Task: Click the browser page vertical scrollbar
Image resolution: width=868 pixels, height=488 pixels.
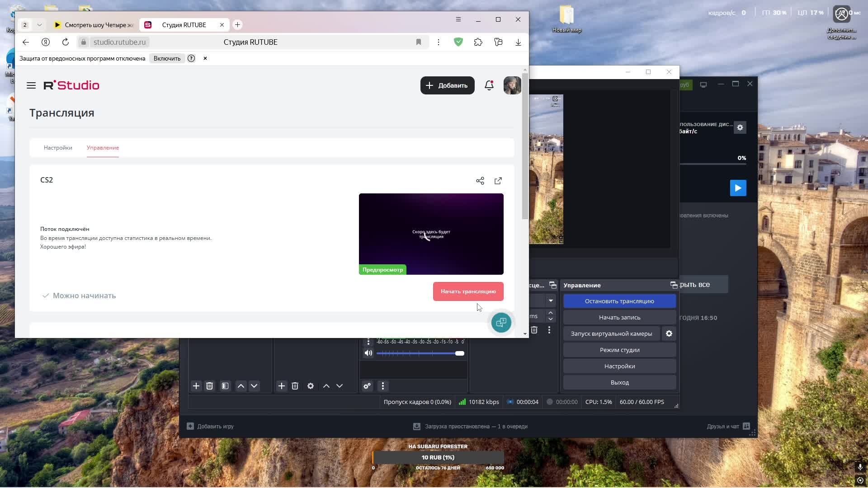Action: click(x=525, y=145)
